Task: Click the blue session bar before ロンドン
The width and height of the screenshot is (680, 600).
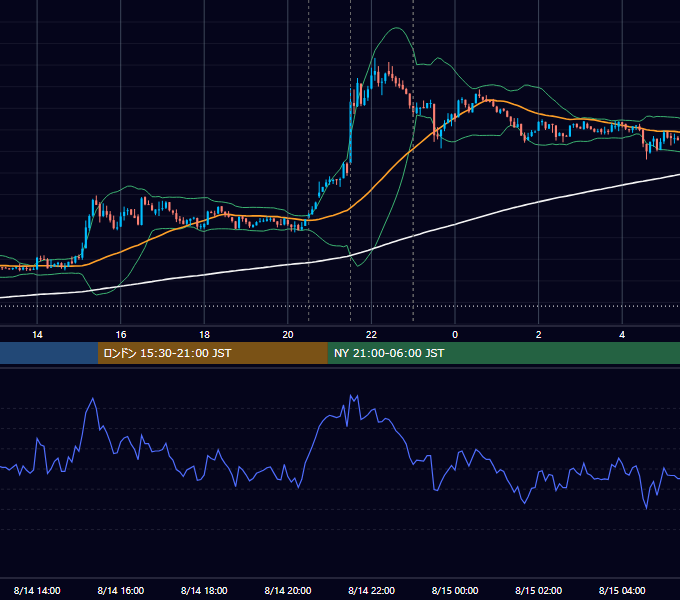Action: (49, 353)
